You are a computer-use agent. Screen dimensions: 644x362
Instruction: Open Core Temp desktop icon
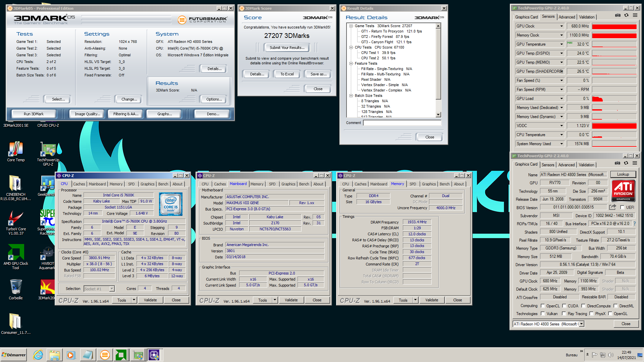pyautogui.click(x=16, y=152)
